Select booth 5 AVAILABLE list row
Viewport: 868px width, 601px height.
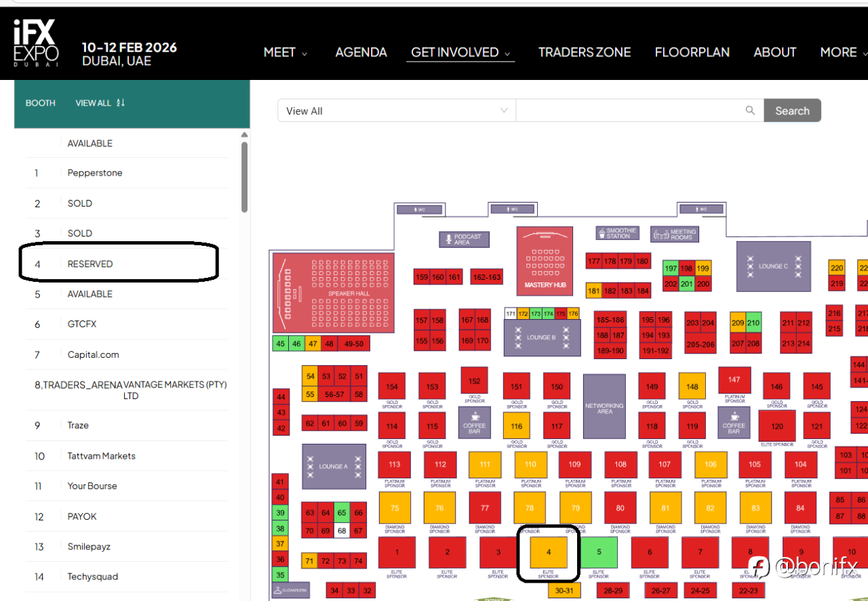coord(127,294)
